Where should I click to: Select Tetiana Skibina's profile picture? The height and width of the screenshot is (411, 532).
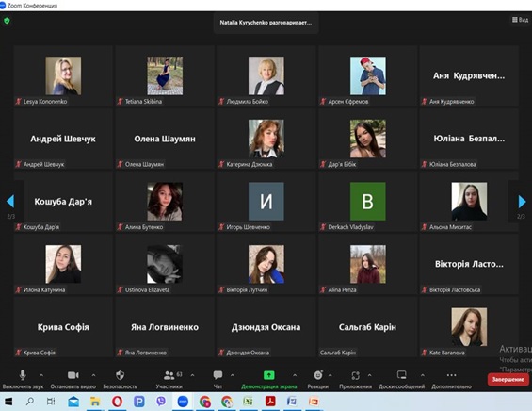click(165, 75)
